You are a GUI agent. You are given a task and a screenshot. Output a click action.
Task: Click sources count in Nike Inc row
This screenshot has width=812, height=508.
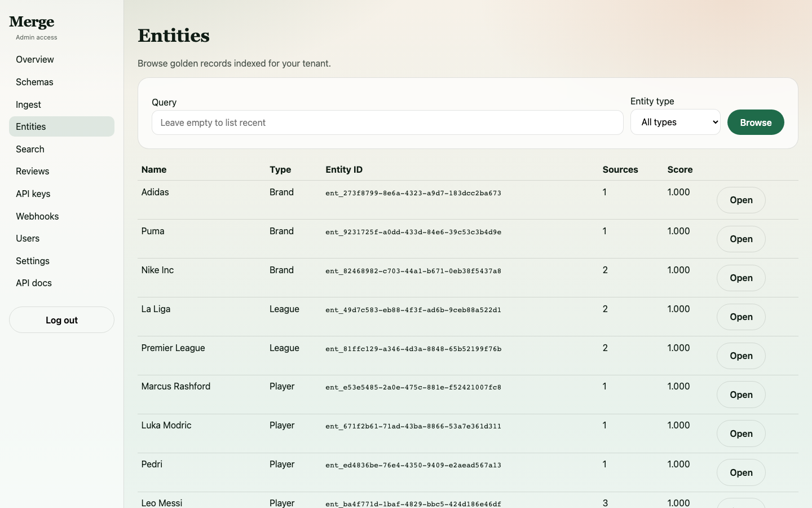tap(605, 270)
